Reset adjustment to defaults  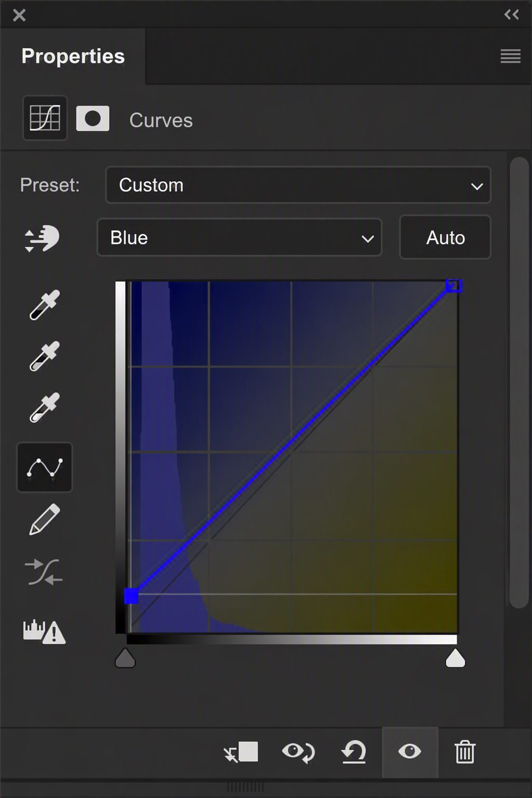tap(354, 752)
